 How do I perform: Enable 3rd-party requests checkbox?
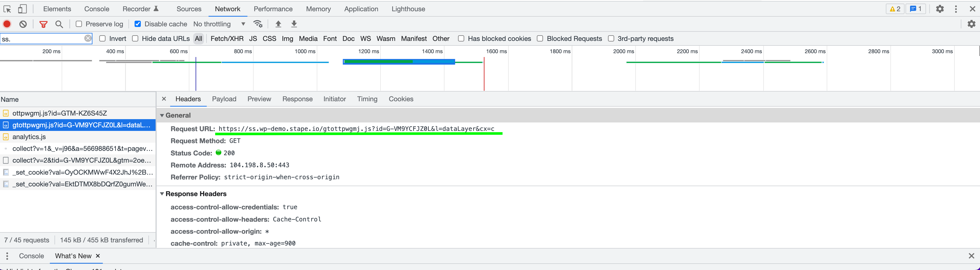point(611,38)
